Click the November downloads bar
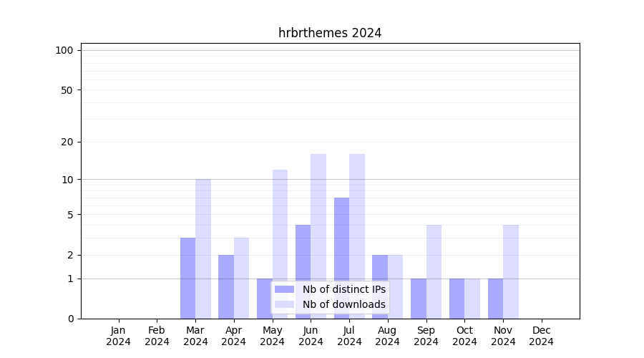Viewport: 644px width, 358px height. pyautogui.click(x=511, y=271)
